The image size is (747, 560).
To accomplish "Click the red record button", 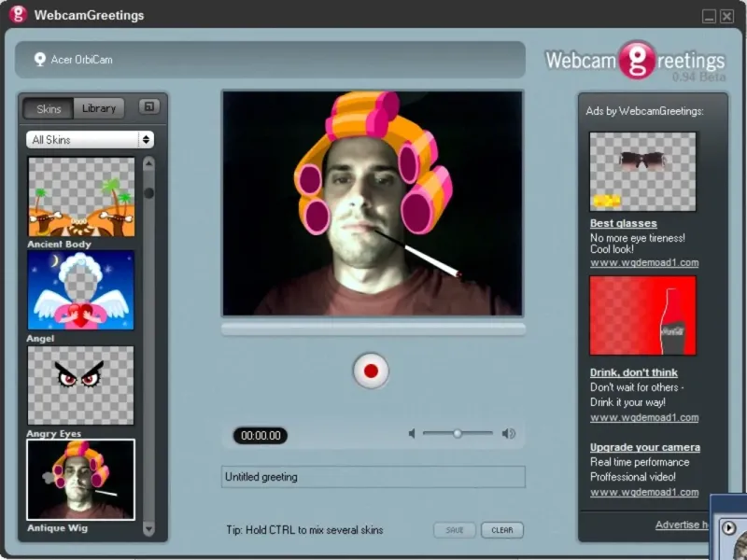I will 371,371.
